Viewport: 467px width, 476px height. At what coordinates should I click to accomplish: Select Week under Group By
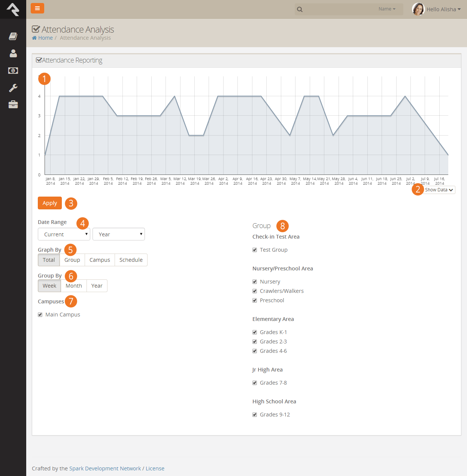[x=49, y=286]
